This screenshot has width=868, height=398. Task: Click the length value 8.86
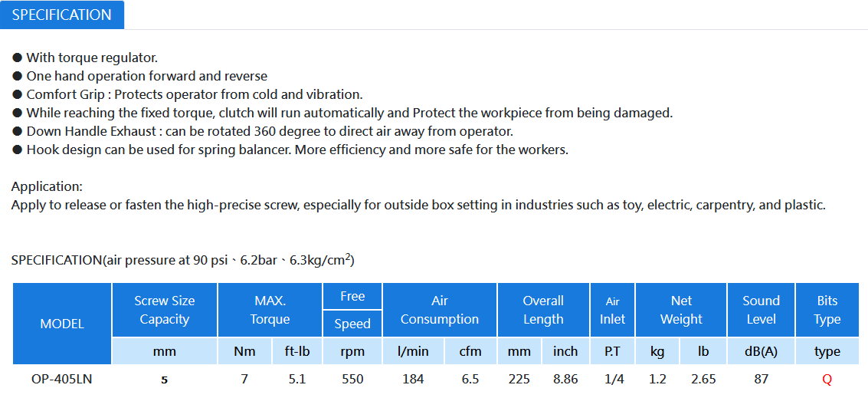click(565, 379)
